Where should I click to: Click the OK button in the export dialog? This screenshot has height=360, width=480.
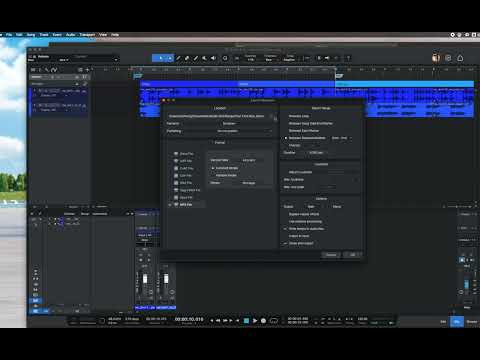[x=352, y=255]
